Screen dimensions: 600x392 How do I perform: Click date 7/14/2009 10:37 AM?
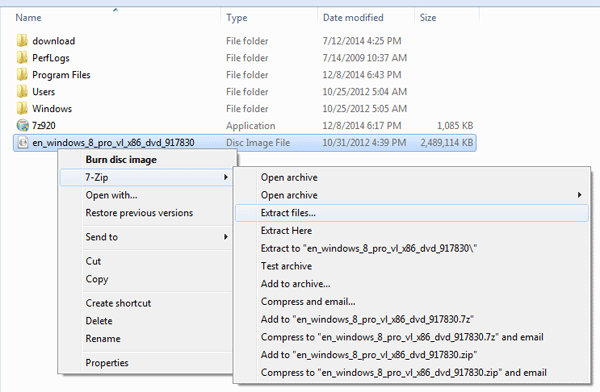(365, 58)
